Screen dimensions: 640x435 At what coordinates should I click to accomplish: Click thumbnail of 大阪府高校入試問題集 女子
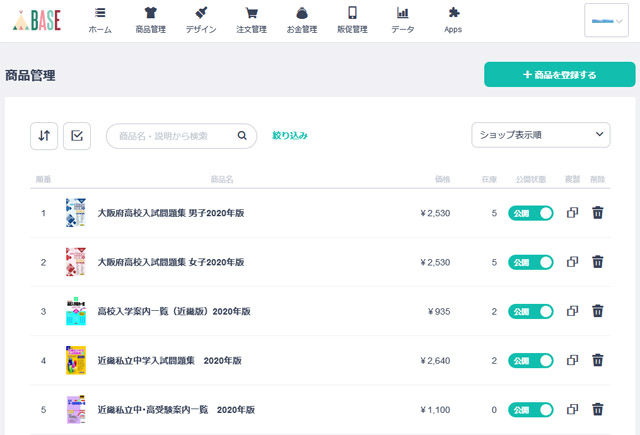point(76,262)
